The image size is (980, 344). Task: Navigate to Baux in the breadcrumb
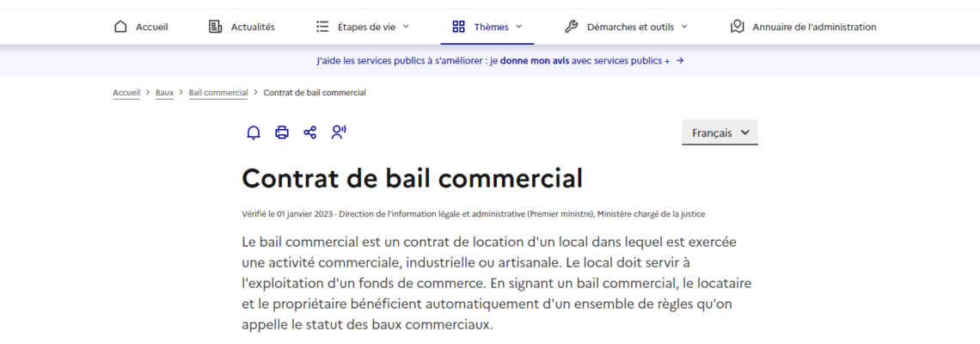click(164, 93)
